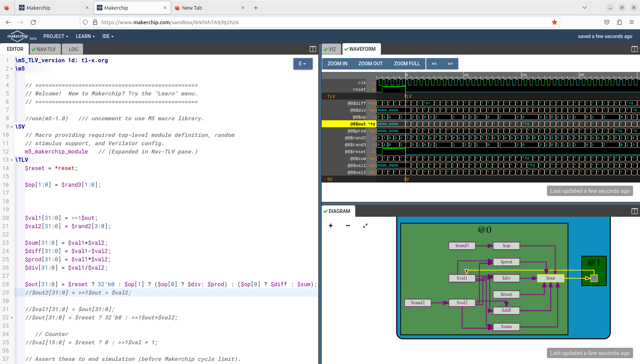Click the bookmark star in the address bar
The height and width of the screenshot is (364, 640).
[x=554, y=22]
